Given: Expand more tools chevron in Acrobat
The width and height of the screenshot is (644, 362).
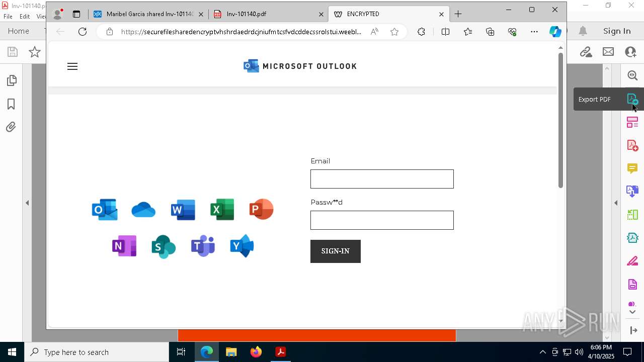Looking at the screenshot, I should [x=632, y=312].
